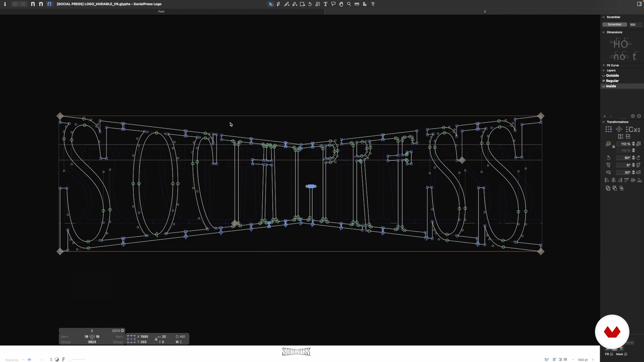
Task: Select the Measurement ruler tool
Action: [357, 4]
